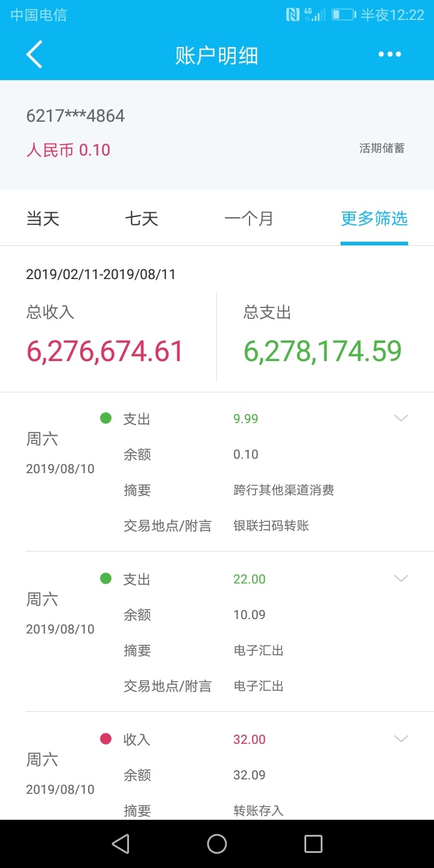Tap the Android recent apps square

(313, 844)
